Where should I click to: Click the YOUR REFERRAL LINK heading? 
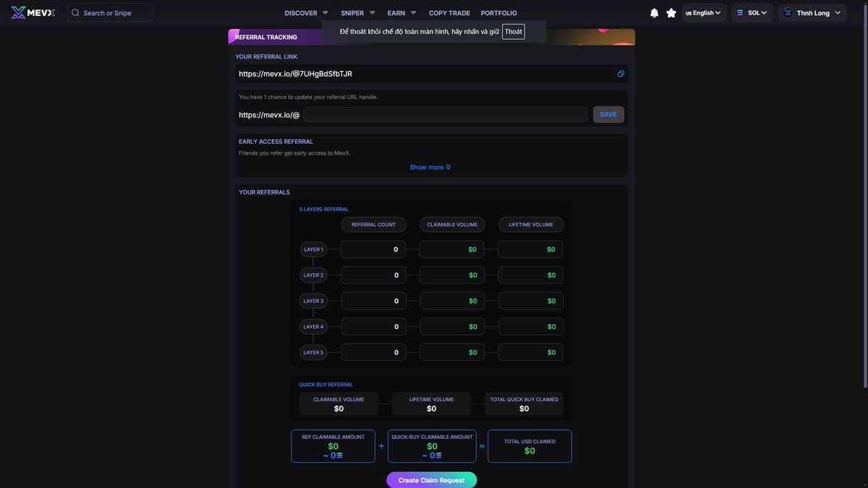266,56
